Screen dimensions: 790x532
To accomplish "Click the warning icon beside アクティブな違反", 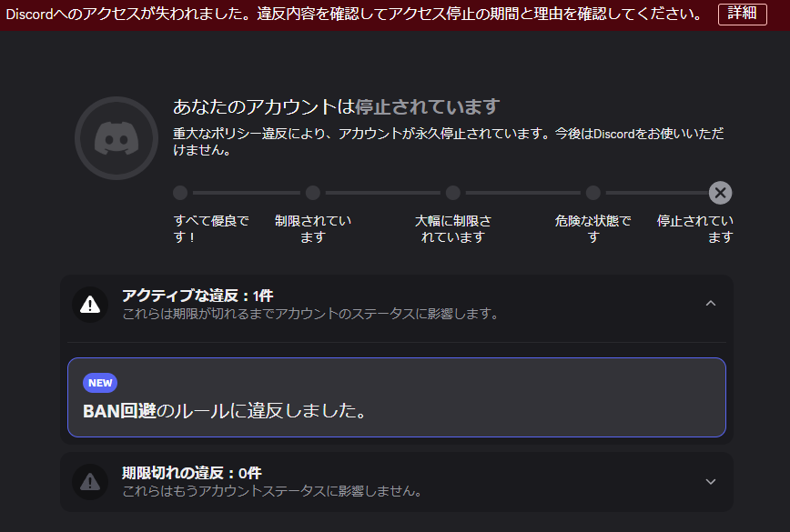I will click(x=90, y=305).
